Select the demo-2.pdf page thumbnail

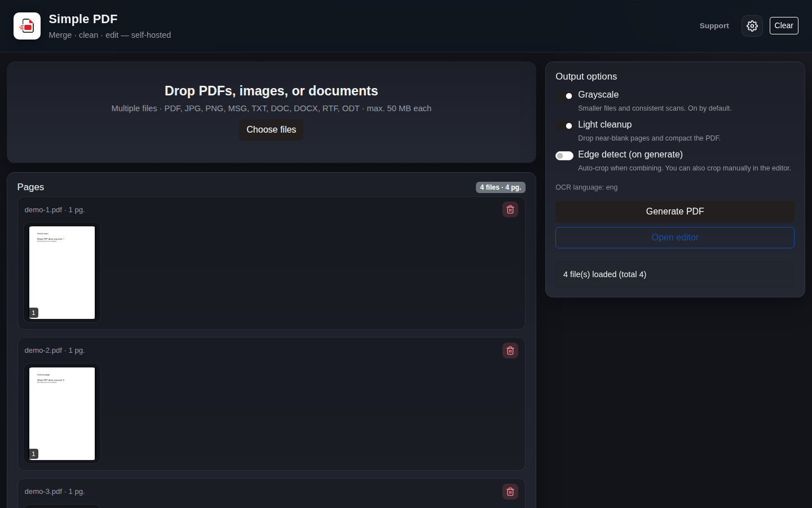62,414
